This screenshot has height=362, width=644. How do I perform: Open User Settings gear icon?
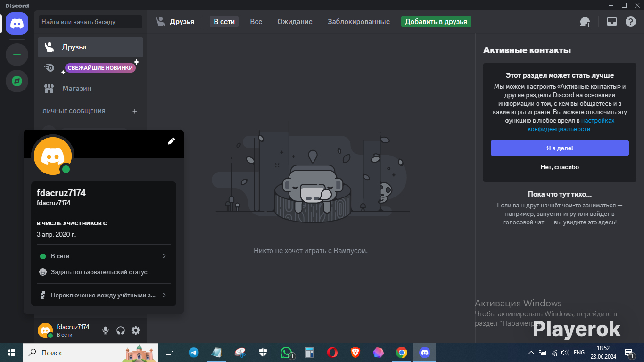[x=136, y=330]
